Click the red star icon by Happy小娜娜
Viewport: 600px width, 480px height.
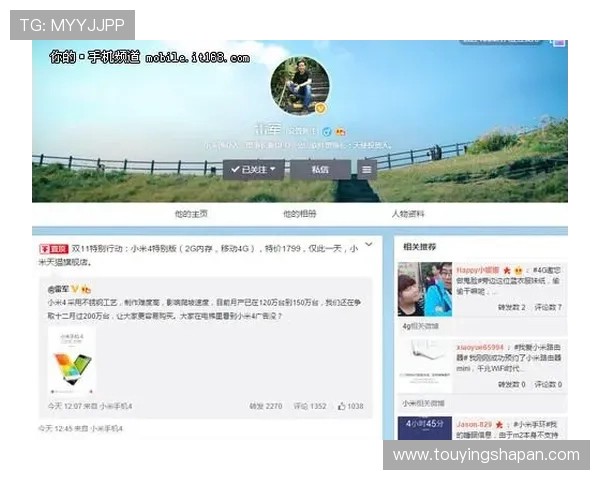point(507,271)
